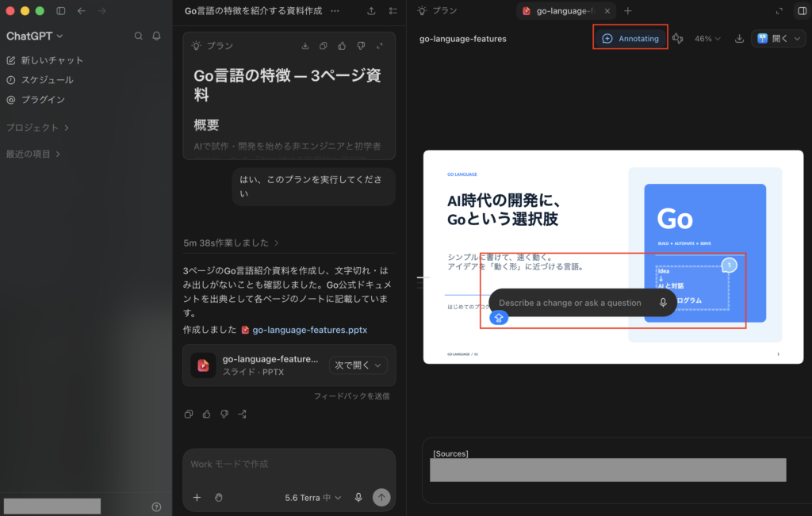Viewport: 812px width, 516px height.
Task: Expand the 開く dropdown chevron
Action: click(798, 39)
